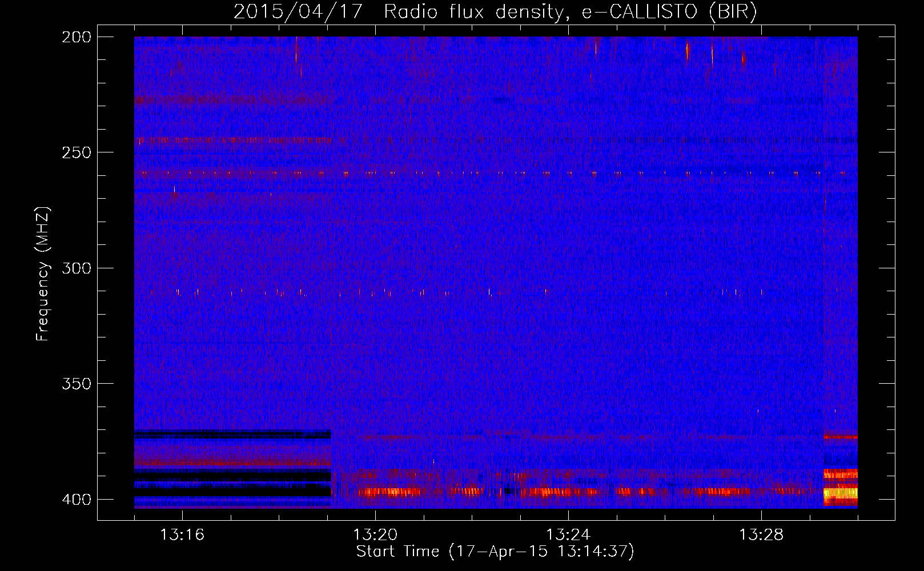Click the Start Time axis label
924x571 pixels.
coord(495,552)
